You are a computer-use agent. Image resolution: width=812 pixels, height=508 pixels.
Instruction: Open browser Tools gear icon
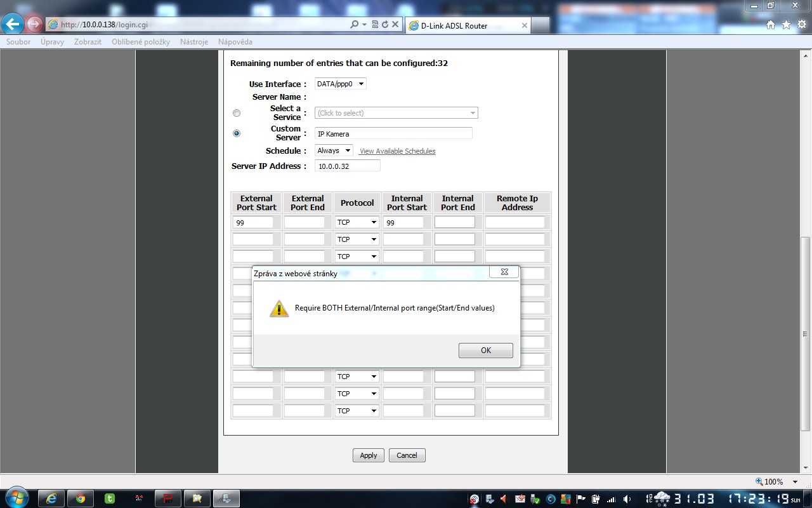(801, 25)
